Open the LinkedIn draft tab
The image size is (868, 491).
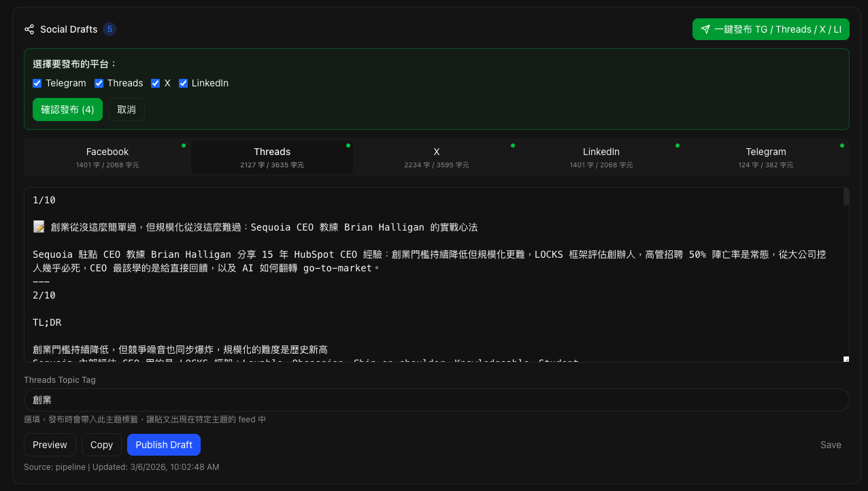601,157
